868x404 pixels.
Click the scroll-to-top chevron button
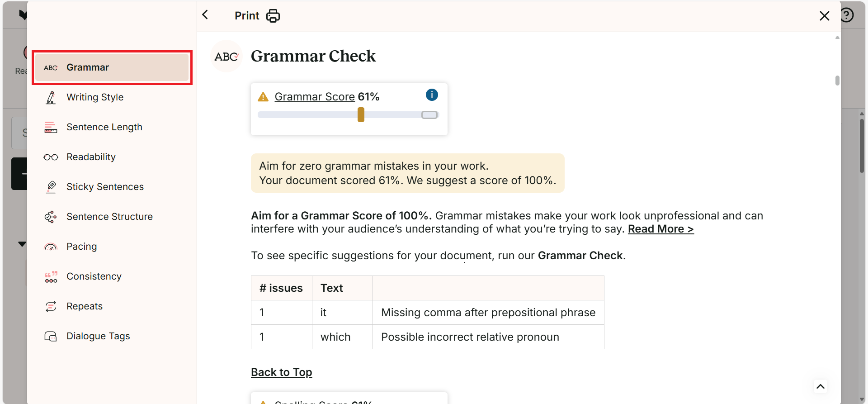tap(821, 386)
